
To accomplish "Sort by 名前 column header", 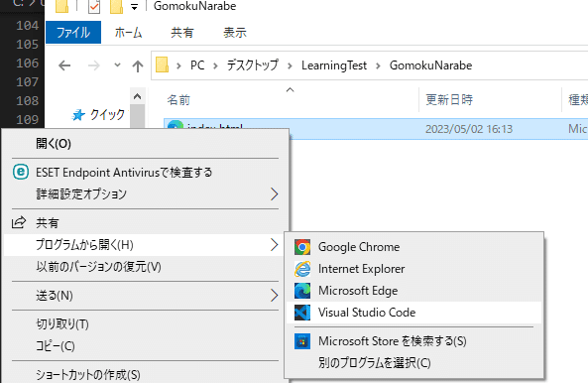I will [x=178, y=100].
